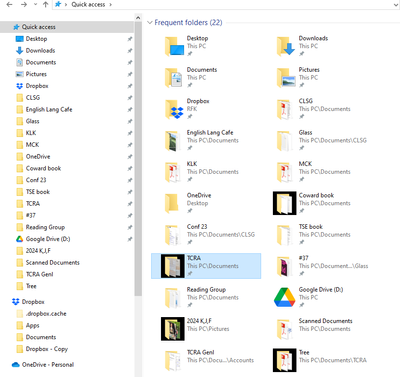This screenshot has width=400, height=377.
Task: Click Coward book folder thumbnail
Action: (284, 203)
